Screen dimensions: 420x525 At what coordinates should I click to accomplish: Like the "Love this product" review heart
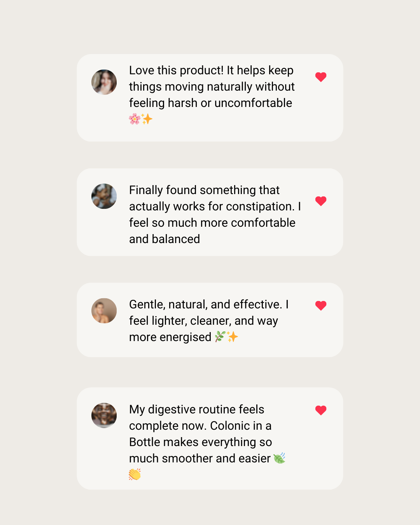[321, 77]
